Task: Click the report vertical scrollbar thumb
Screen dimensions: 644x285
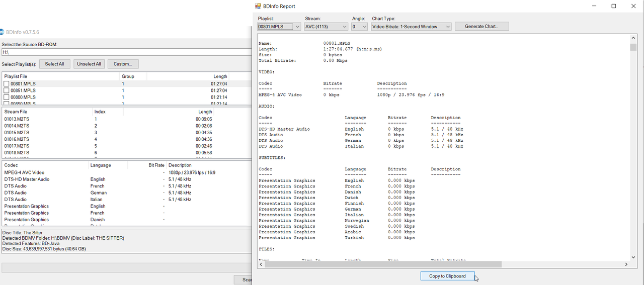Action: click(633, 47)
